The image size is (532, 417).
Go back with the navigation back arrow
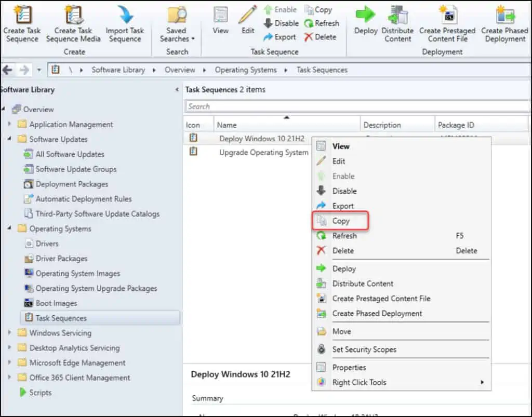coord(7,70)
